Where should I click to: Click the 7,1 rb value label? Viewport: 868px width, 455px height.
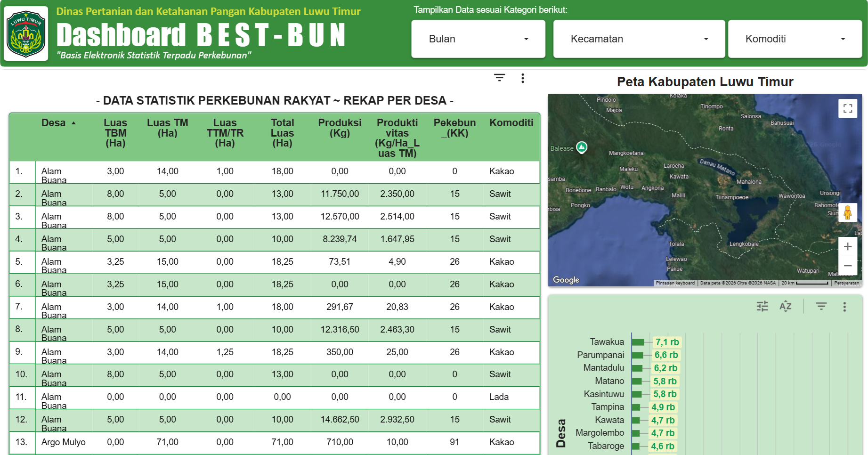[667, 342]
